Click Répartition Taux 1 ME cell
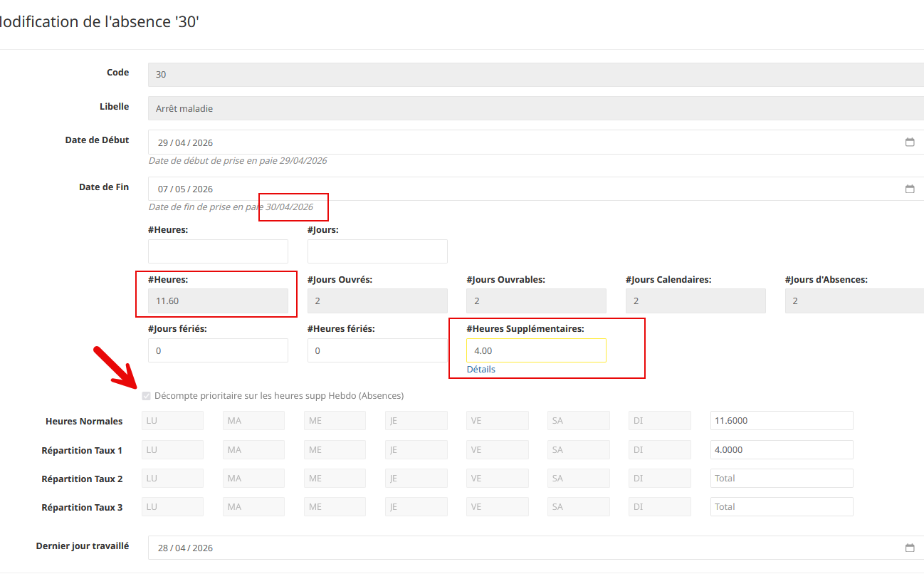This screenshot has height=574, width=924. [x=335, y=450]
